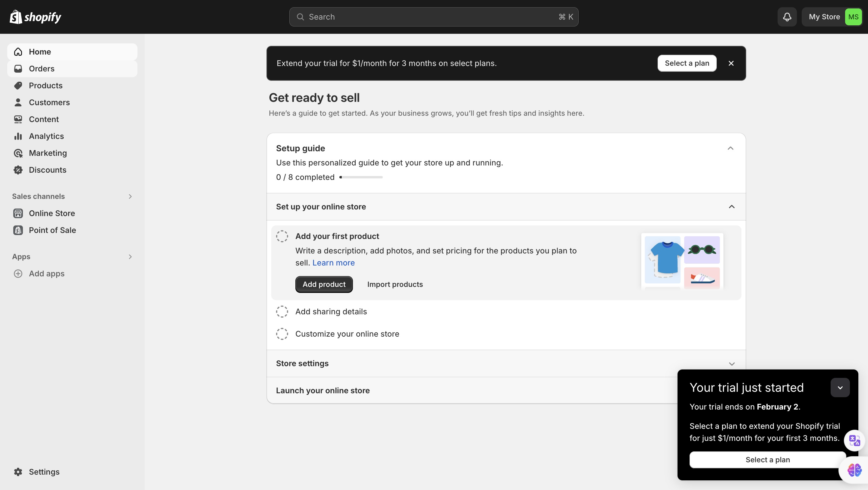Click the Add apps plus icon

[x=18, y=274]
